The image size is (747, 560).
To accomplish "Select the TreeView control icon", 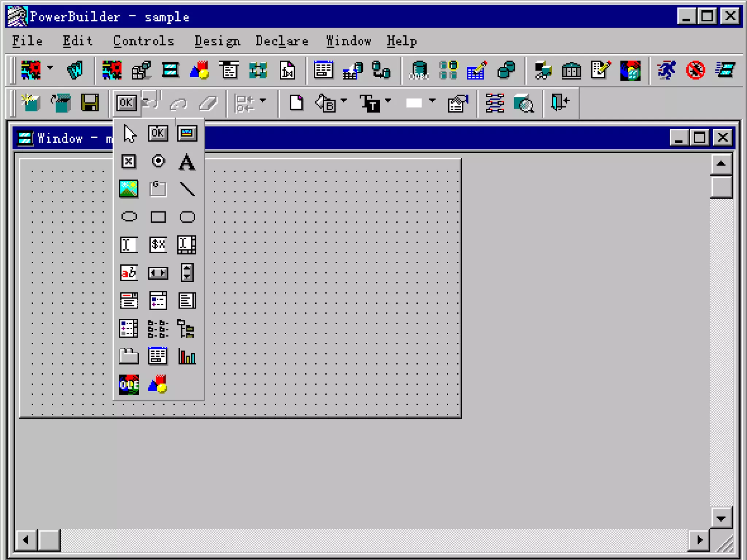I will tap(186, 328).
